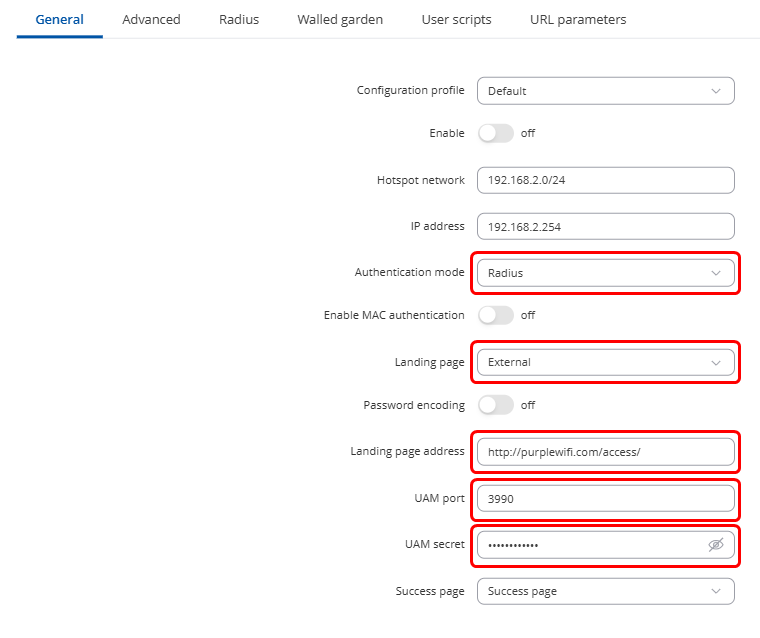Toggle the Enable hotspot switch
The image size is (760, 638).
click(x=496, y=133)
